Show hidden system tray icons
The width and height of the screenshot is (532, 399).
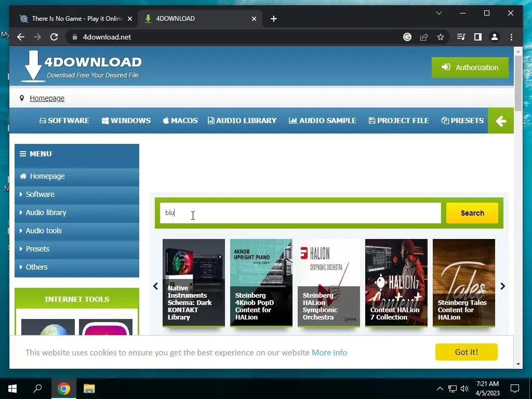(x=440, y=389)
